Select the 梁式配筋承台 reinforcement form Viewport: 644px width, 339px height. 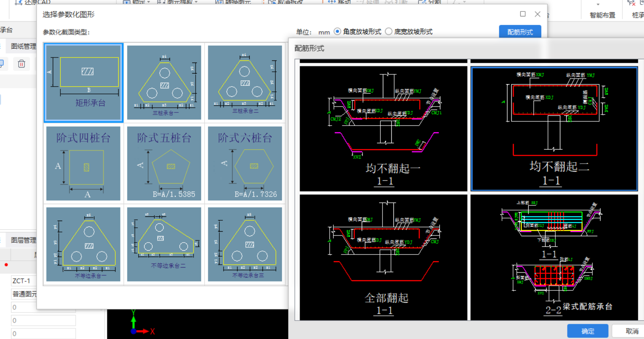pos(554,257)
